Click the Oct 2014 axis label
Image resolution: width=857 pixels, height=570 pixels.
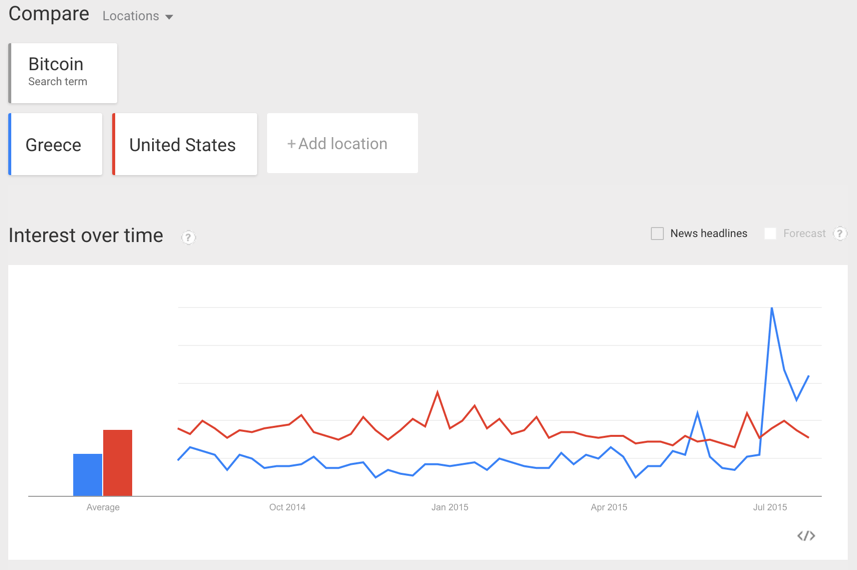287,507
